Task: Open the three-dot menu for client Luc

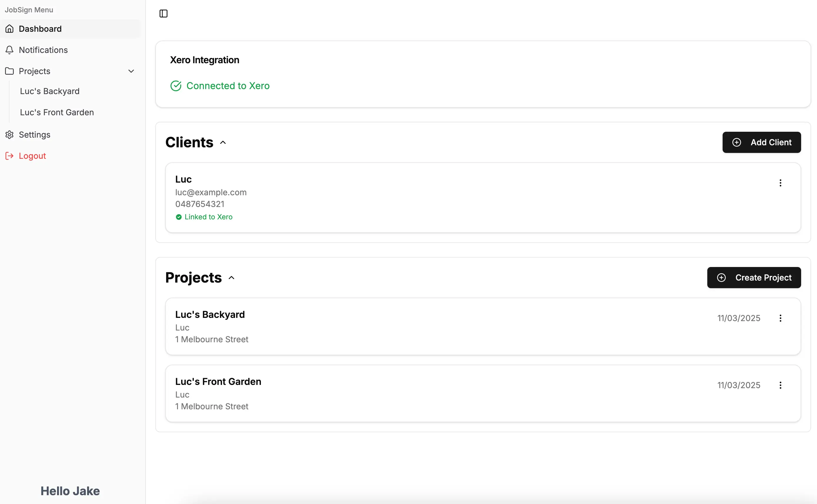Action: (780, 183)
